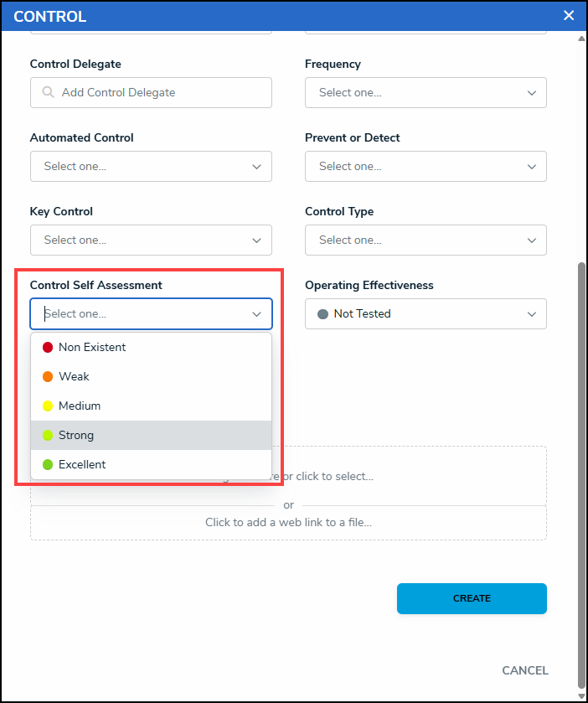Close the Control dialog with the X icon
This screenshot has height=703, width=588.
(569, 16)
